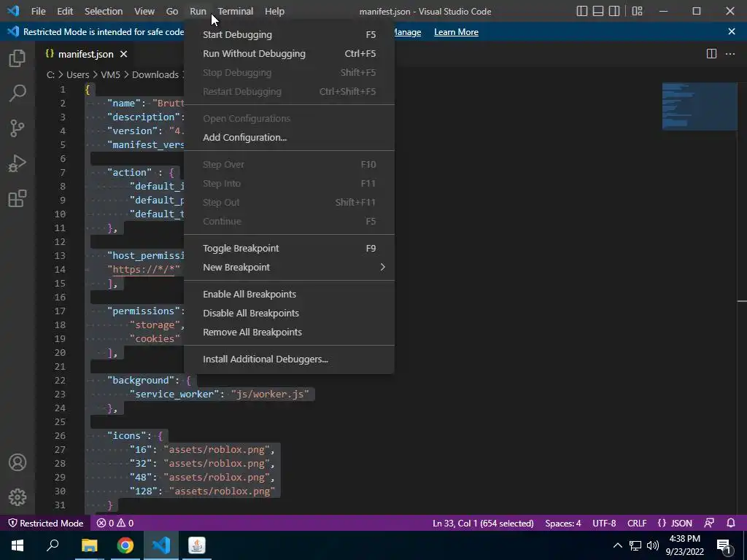Change line endings via CRLF status item

coord(636,523)
